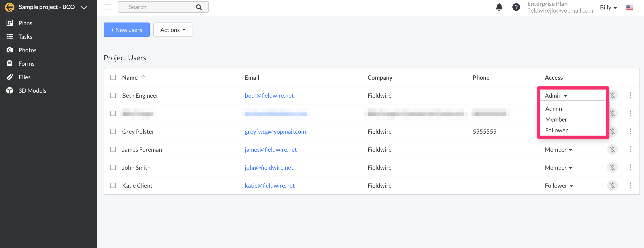Open the Plans sidebar icon
The height and width of the screenshot is (248, 644).
pyautogui.click(x=9, y=23)
